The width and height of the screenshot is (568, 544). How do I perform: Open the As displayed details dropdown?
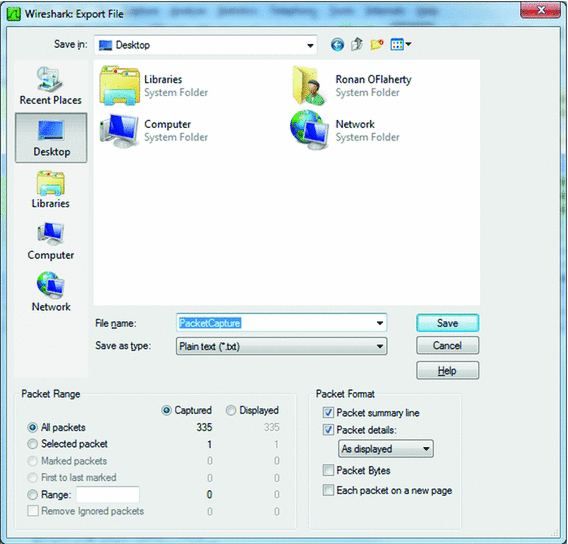385,449
